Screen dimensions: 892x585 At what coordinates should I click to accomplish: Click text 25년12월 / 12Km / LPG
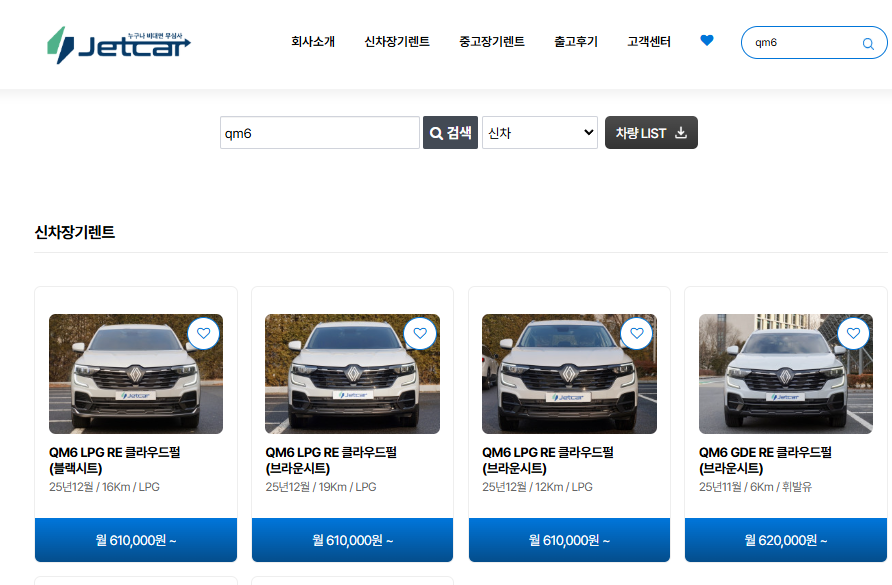pos(538,487)
